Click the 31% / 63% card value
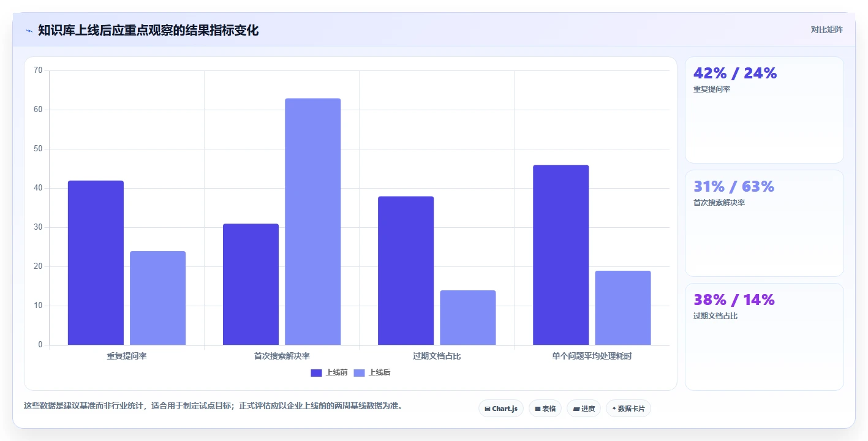This screenshot has width=868, height=441. pyautogui.click(x=734, y=186)
